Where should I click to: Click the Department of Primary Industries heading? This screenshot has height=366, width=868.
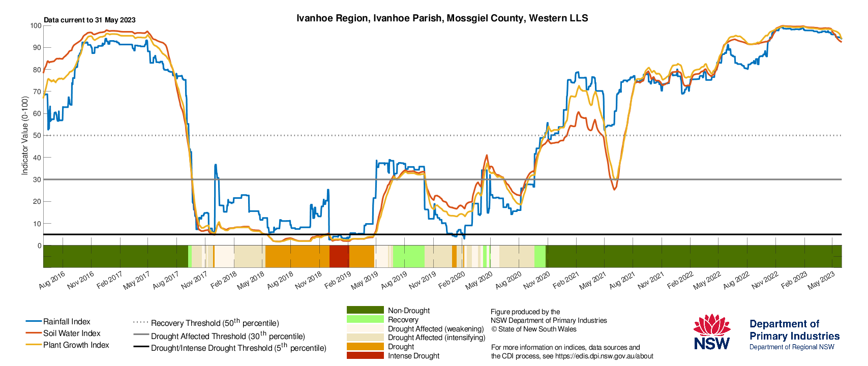[x=794, y=330]
